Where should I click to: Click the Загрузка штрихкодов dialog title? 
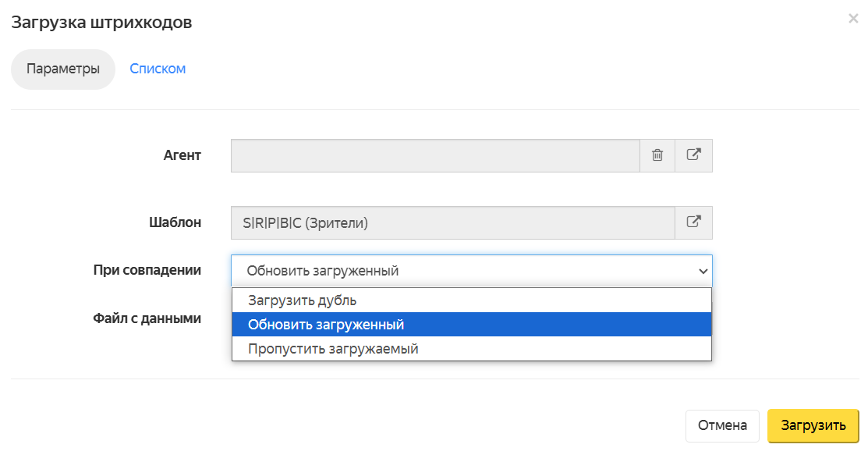102,22
